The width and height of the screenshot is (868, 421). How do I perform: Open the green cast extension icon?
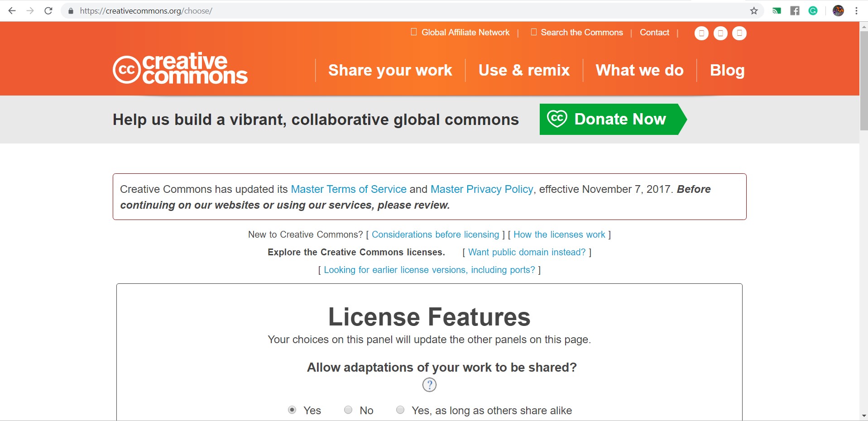pyautogui.click(x=777, y=11)
